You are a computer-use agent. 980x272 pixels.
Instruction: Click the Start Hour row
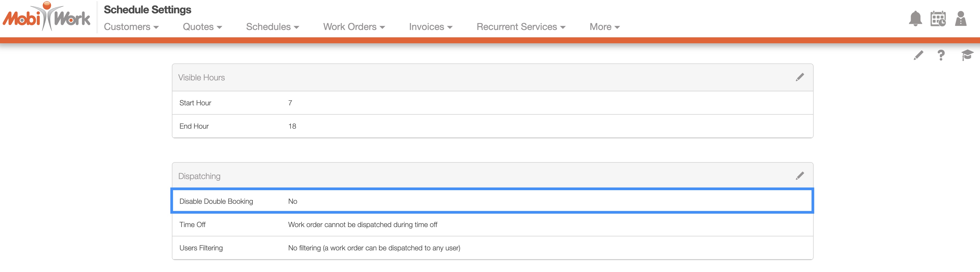coord(492,103)
